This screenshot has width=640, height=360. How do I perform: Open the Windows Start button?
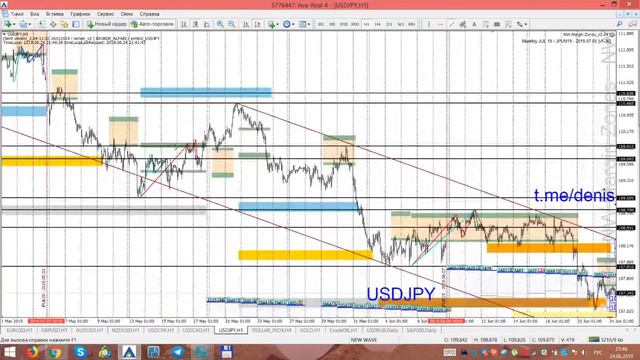9,352
